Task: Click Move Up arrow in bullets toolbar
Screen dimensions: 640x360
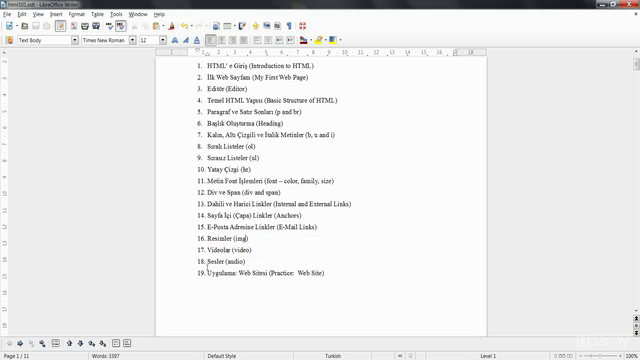Action: (69, 344)
